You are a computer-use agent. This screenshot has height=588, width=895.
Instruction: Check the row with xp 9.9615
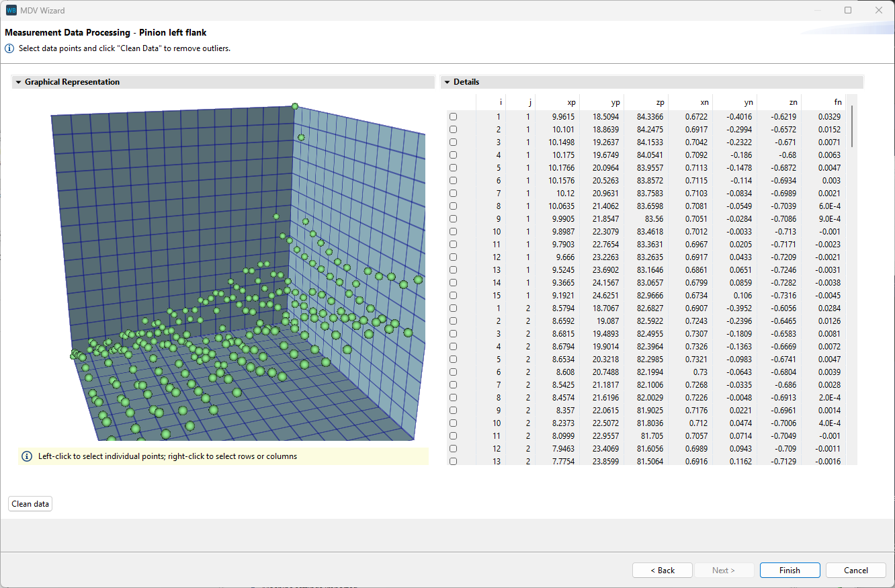coord(453,117)
